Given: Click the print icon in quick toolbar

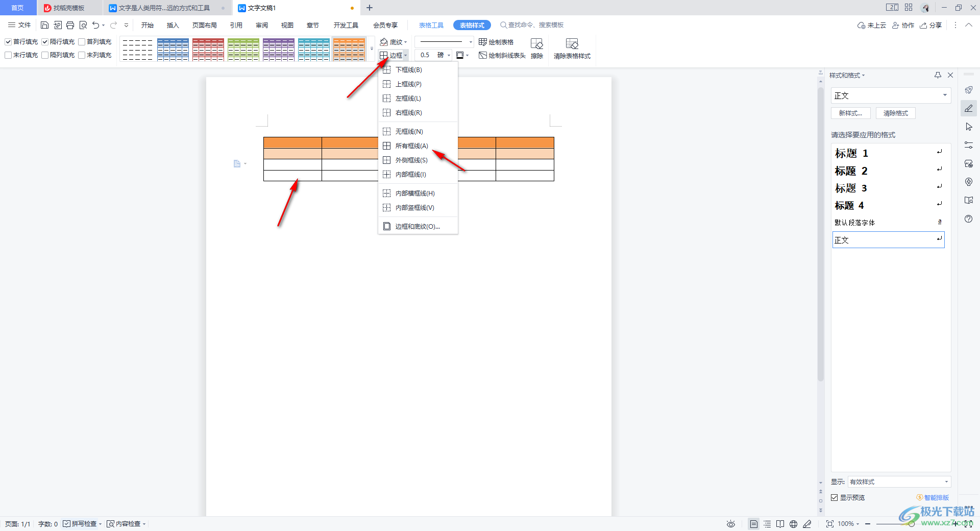Looking at the screenshot, I should (x=70, y=25).
